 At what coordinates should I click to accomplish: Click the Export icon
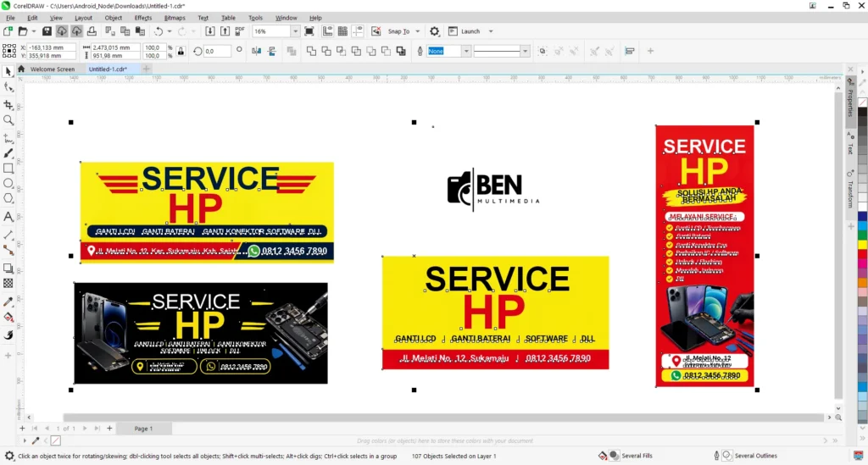pos(225,31)
